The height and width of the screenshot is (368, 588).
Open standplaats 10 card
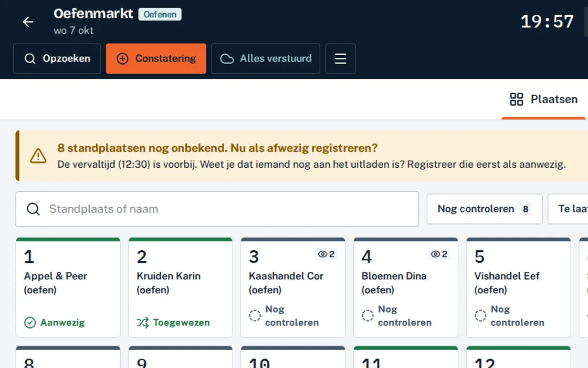[293, 357]
